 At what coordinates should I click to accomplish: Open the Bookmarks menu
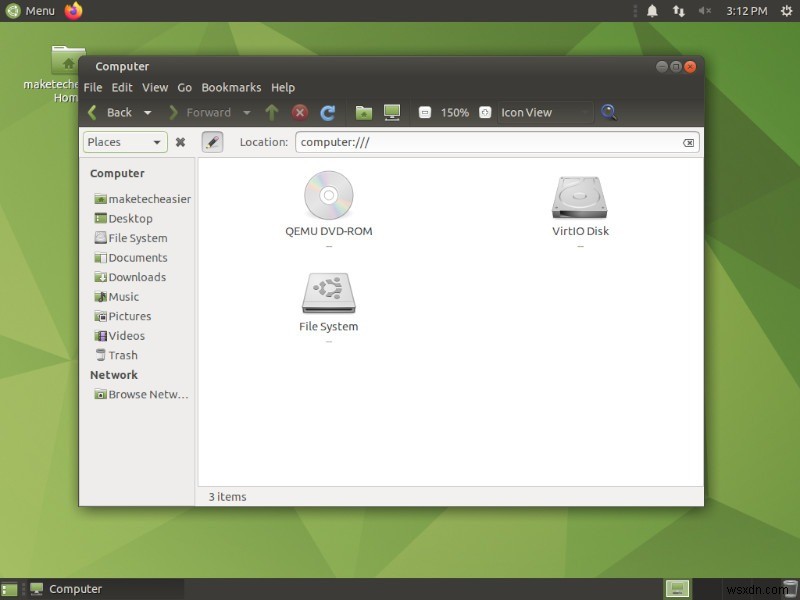(231, 88)
